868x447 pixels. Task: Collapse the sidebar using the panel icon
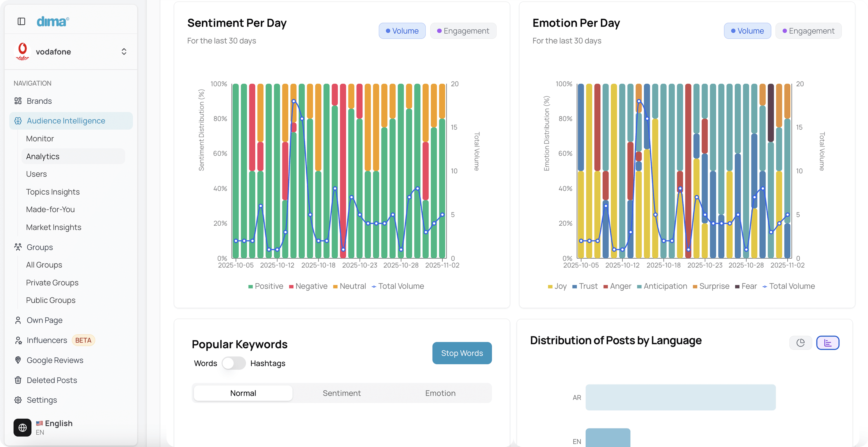point(21,21)
